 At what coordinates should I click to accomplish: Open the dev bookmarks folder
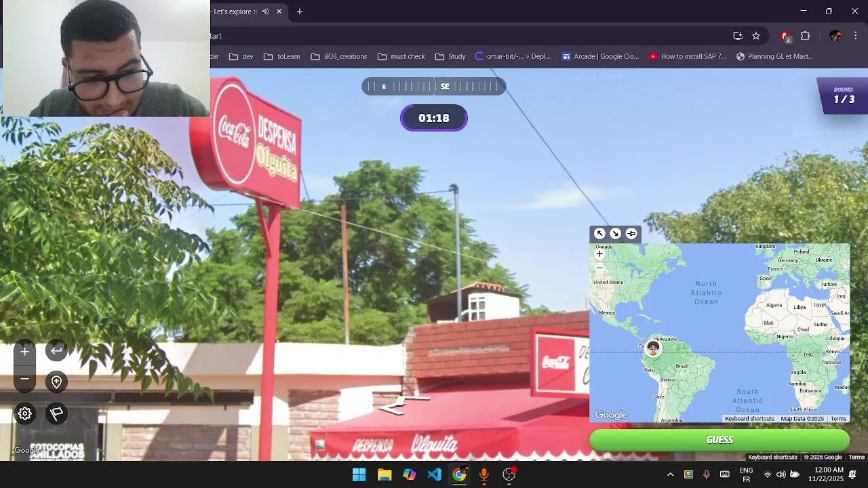[241, 56]
